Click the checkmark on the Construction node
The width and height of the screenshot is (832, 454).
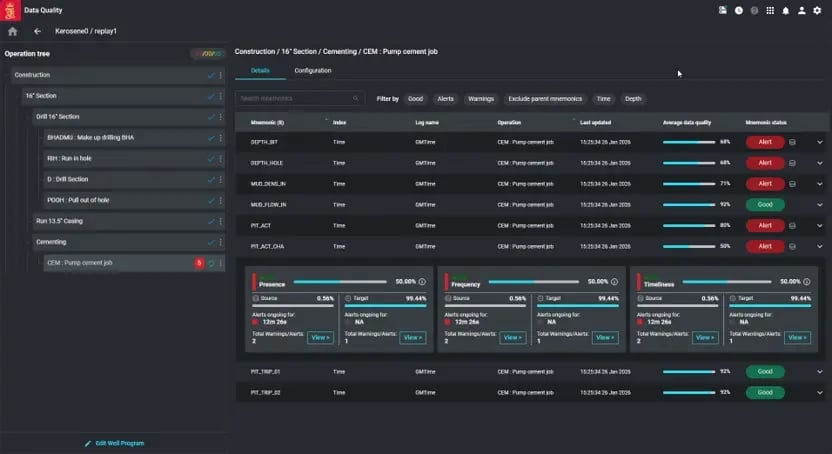point(211,75)
